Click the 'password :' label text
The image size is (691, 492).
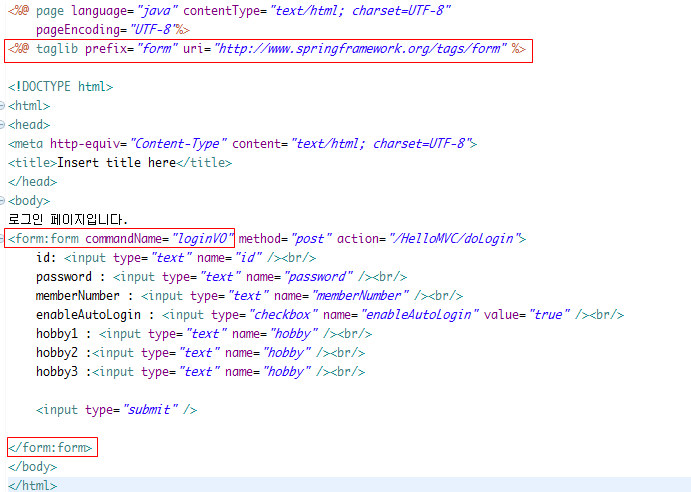coord(71,277)
